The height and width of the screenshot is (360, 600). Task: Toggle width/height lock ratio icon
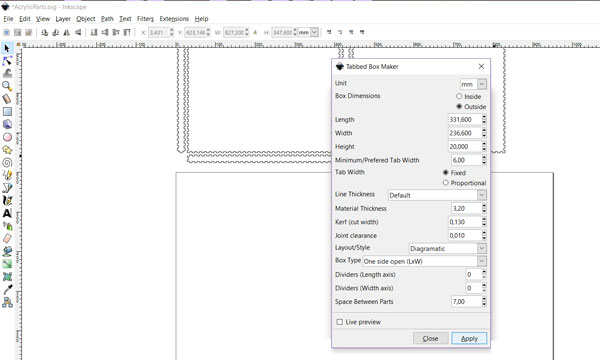(255, 33)
